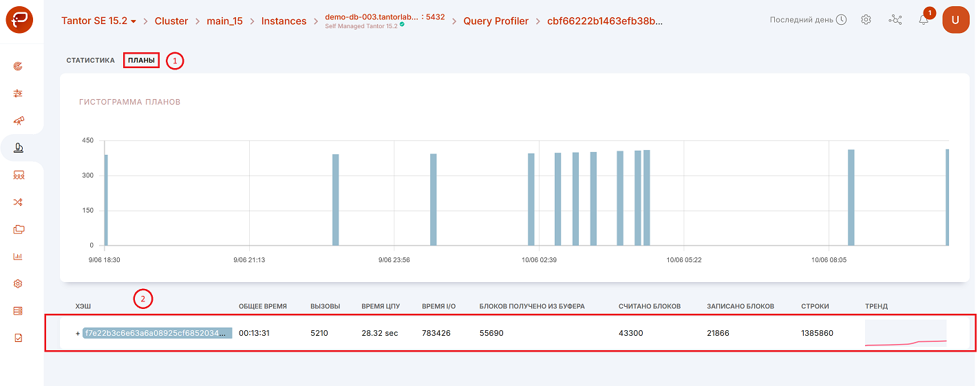
Task: Open the user sessions sidebar icon
Action: point(19,175)
